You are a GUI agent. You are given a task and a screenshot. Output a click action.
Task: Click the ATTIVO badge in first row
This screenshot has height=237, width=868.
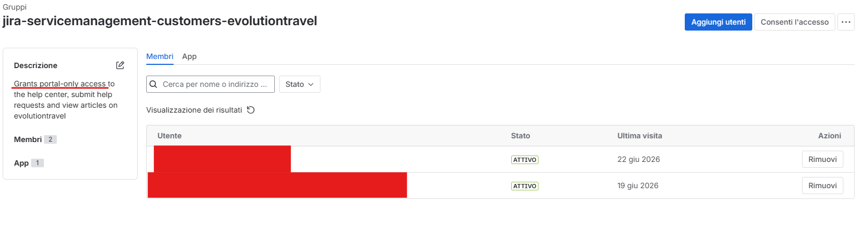(x=525, y=160)
